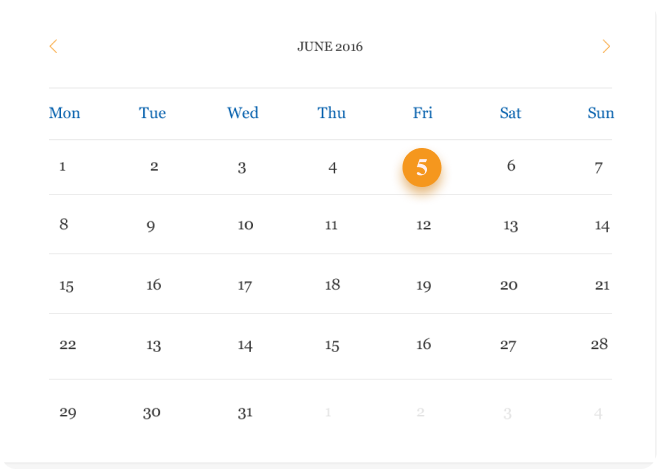The image size is (657, 469).
Task: Select date 31 under Wed
Action: click(x=245, y=413)
